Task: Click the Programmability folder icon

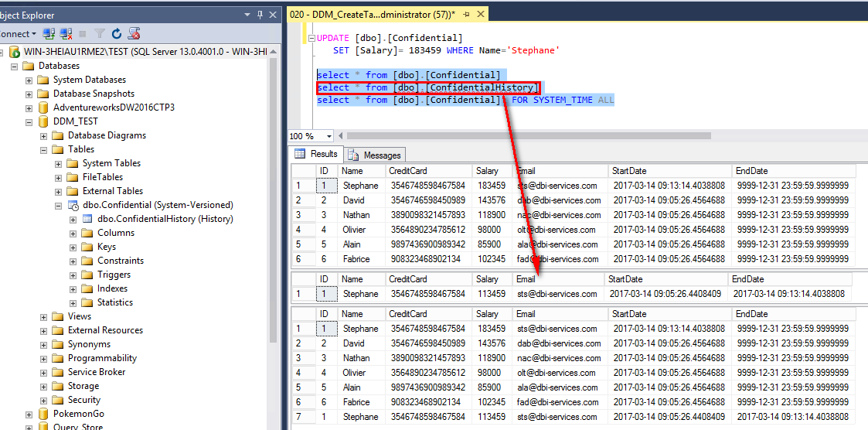Action: coord(57,358)
